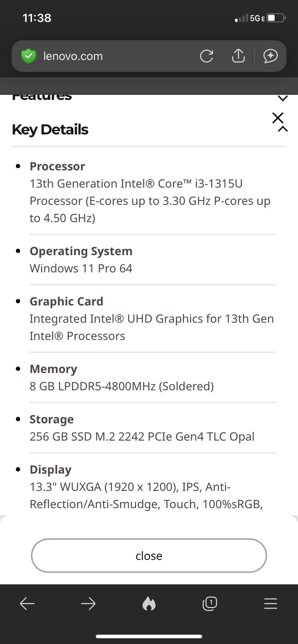This screenshot has width=298, height=644.
Task: Tap the home indicator bar
Action: pos(149,636)
